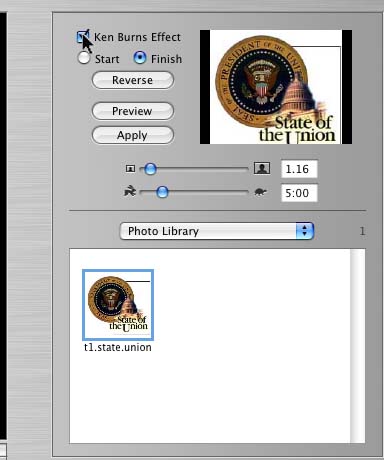Image resolution: width=384 pixels, height=460 pixels.
Task: Select the t1.state.union photo thumbnail
Action: pos(118,305)
